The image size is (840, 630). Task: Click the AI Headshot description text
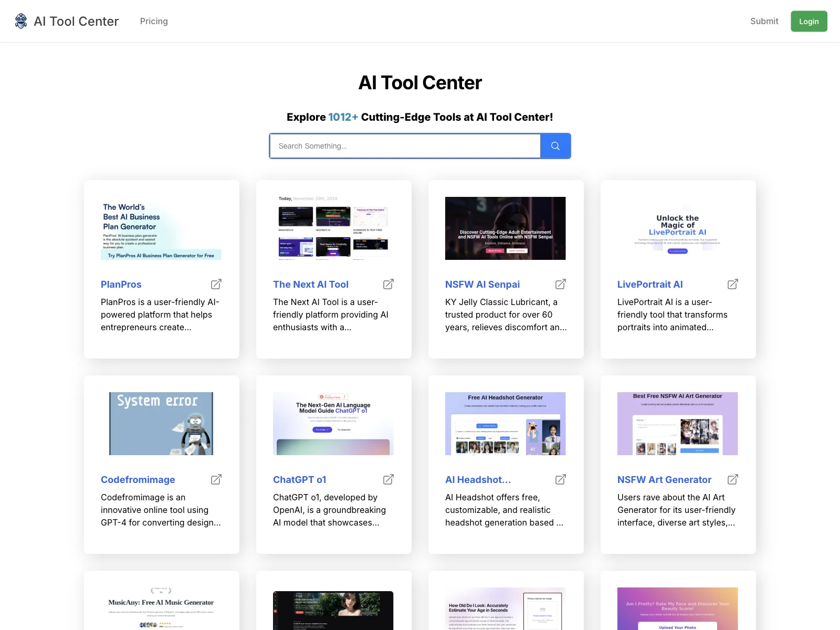pos(504,510)
